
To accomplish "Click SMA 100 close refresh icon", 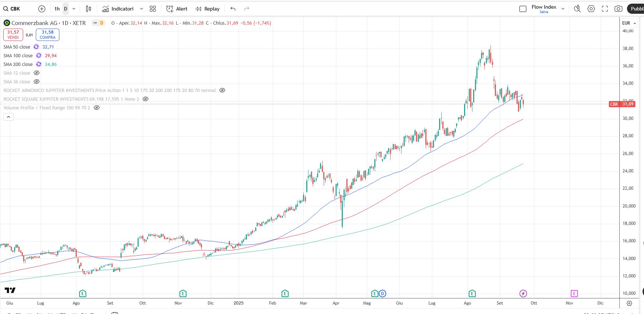I will [39, 55].
